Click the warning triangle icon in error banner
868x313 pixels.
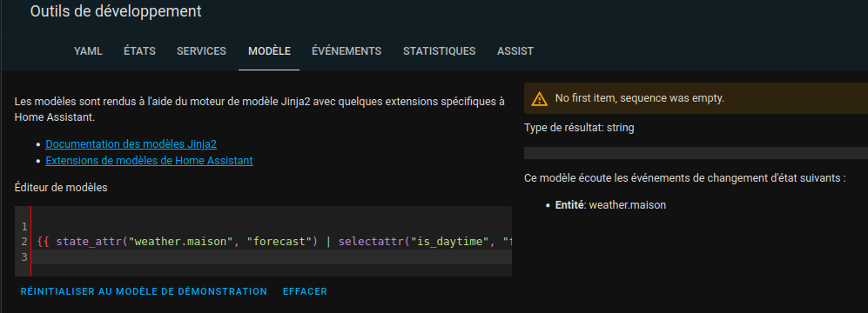click(x=539, y=99)
